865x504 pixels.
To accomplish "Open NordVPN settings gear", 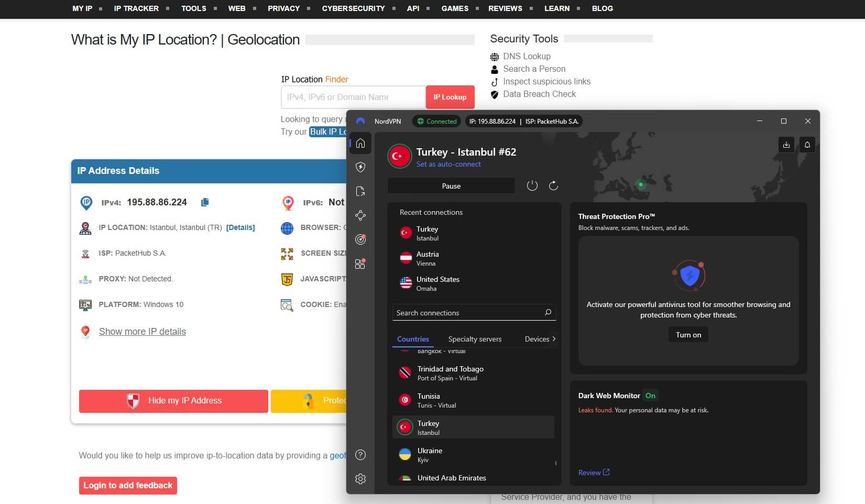I will [360, 479].
